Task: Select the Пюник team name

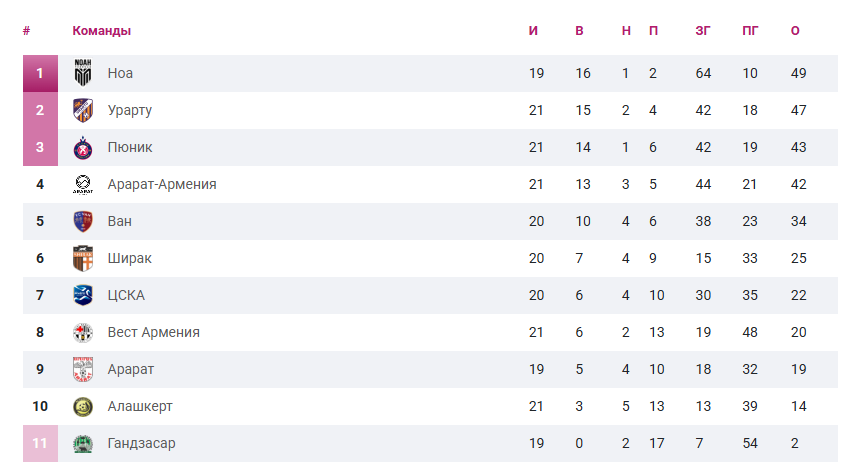Action: [x=130, y=147]
